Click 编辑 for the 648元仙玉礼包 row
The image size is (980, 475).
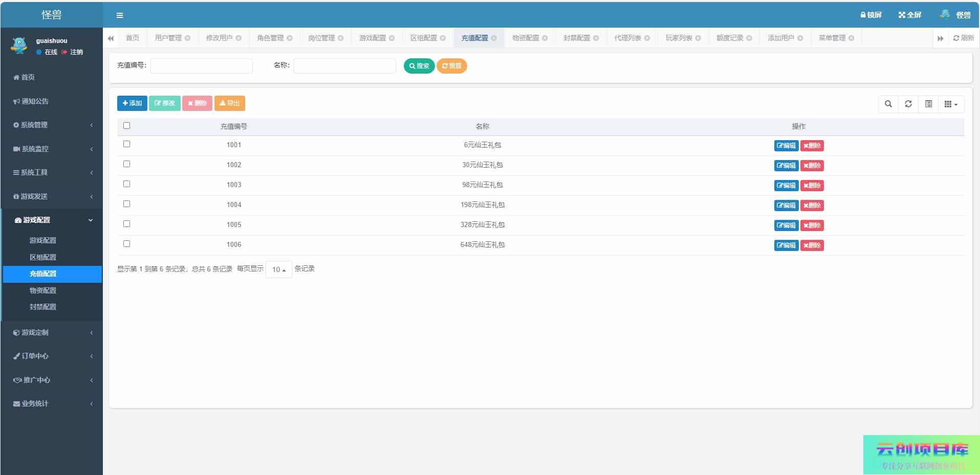click(786, 245)
